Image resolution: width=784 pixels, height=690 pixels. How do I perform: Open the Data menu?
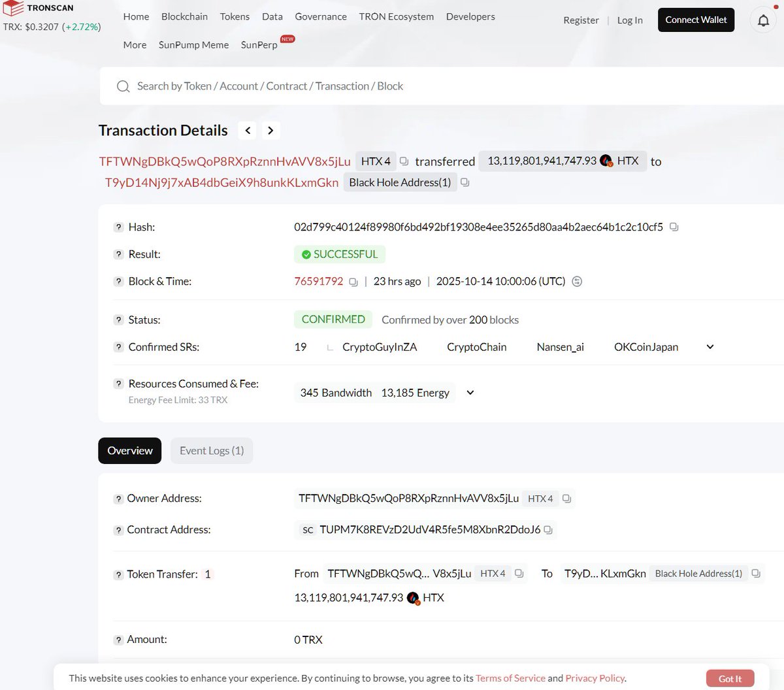272,16
